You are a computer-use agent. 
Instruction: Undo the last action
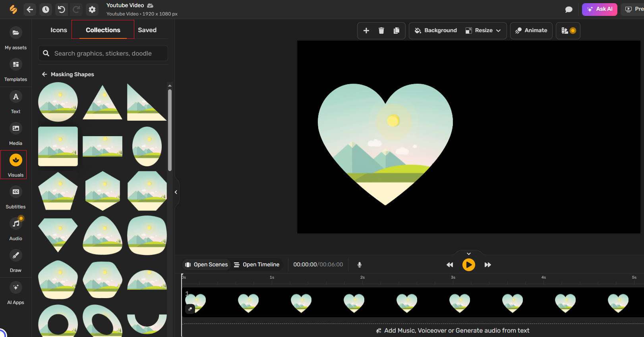point(61,9)
